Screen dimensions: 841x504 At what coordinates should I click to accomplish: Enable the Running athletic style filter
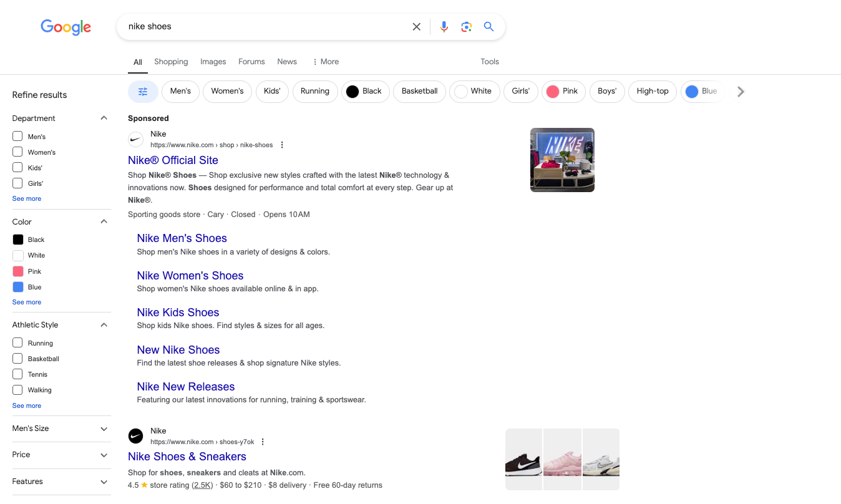pos(17,342)
